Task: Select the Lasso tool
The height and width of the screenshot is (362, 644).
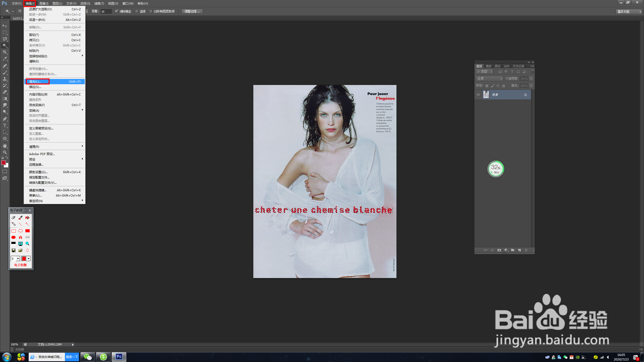Action: click(5, 39)
